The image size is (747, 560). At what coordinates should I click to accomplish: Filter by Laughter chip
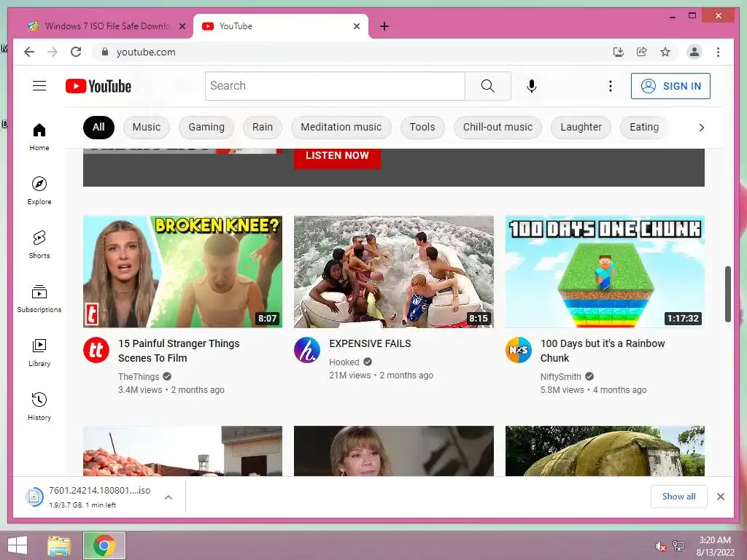coord(581,127)
